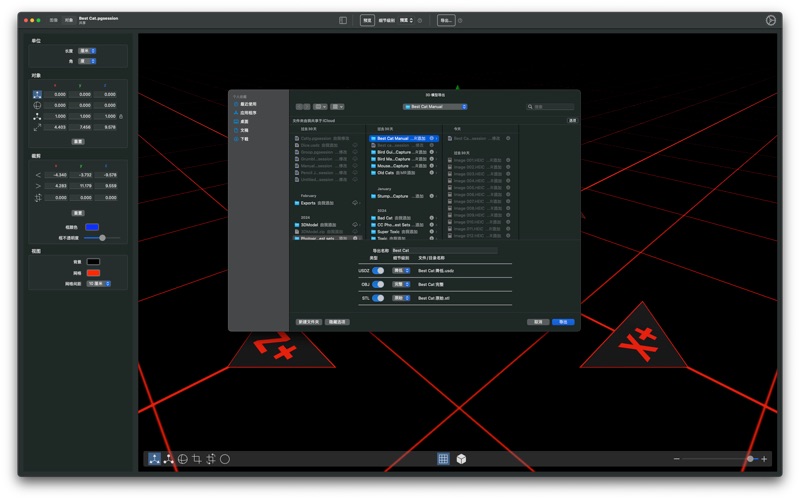Turn off the STL export switch

[x=378, y=298]
